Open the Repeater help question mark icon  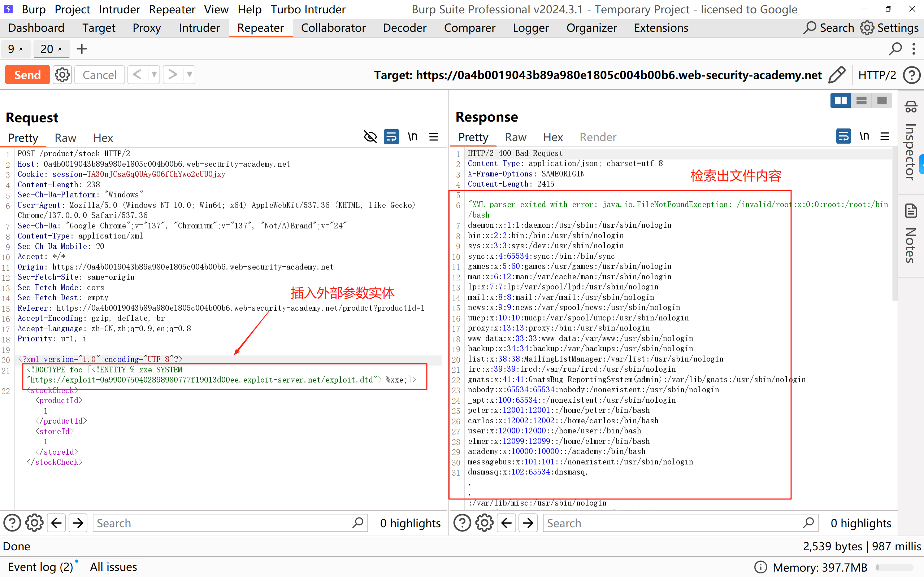(x=912, y=75)
